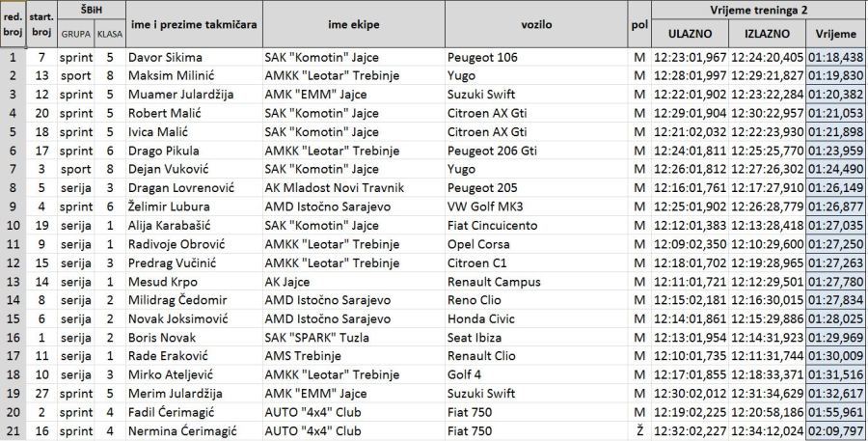Screen dimensions: 868x441
Task: Click the ŠBiH merged header cell
Action: pyautogui.click(x=90, y=11)
